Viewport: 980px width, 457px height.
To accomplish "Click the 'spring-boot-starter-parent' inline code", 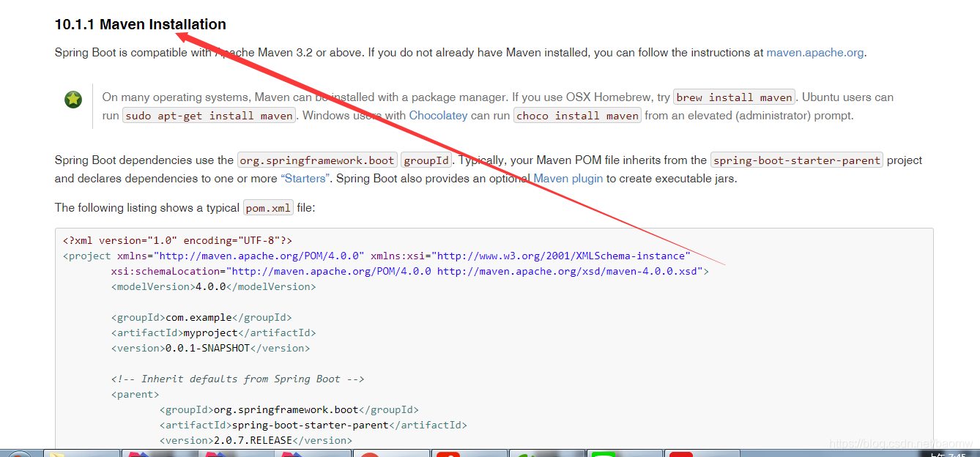I will (x=797, y=160).
